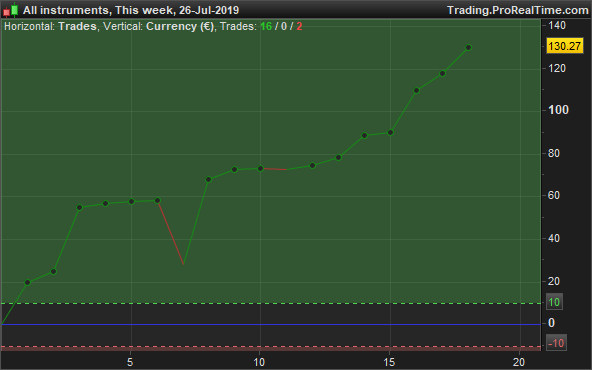
Task: Select the final data point at 130.27
Action: click(469, 48)
